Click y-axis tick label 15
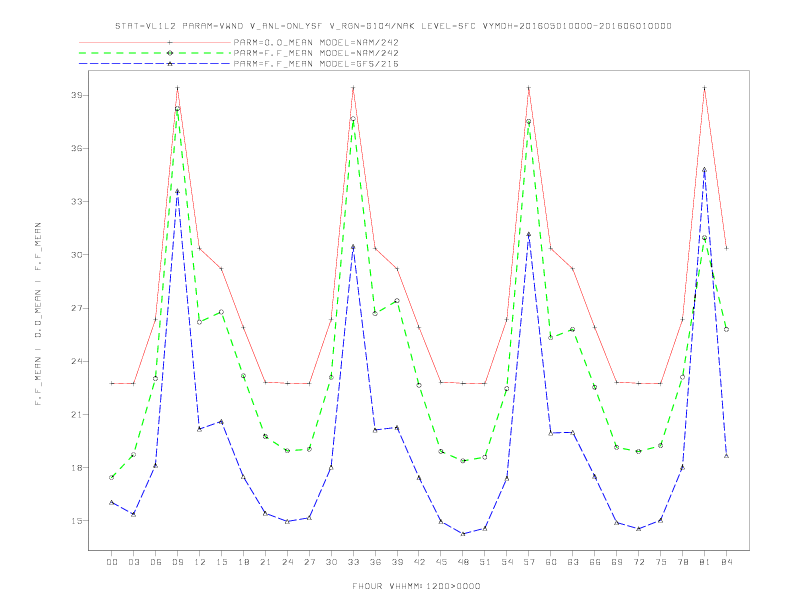Image resolution: width=792 pixels, height=612 pixels. [77, 521]
